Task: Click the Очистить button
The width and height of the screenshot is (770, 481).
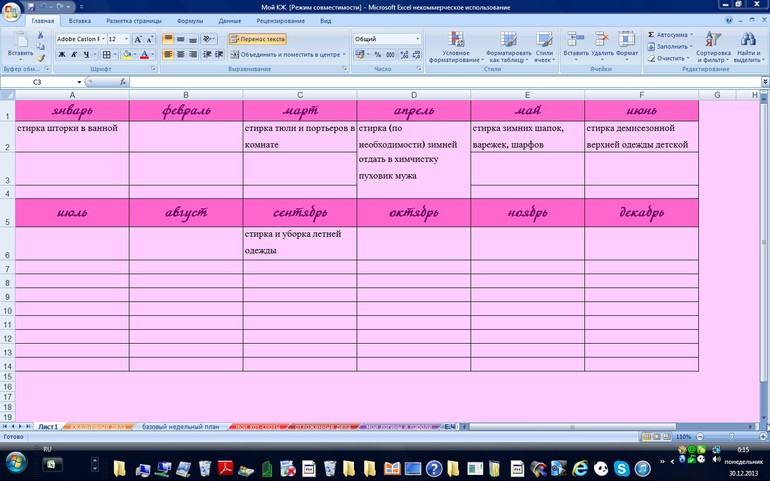Action: point(668,58)
